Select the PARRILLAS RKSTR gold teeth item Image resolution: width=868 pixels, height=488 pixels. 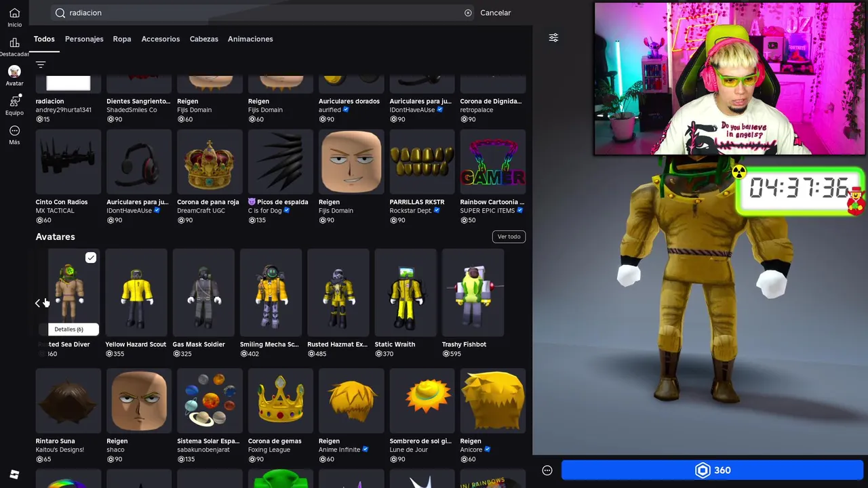coord(422,161)
